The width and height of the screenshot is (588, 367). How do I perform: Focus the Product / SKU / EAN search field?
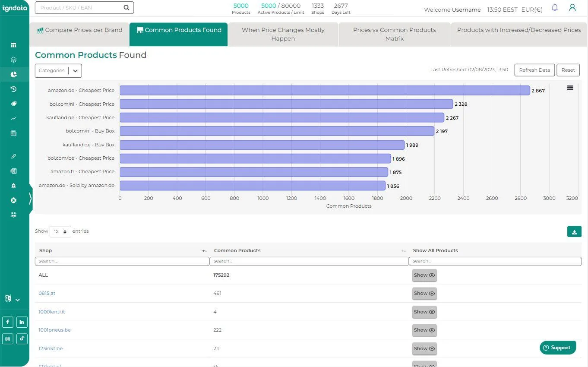click(79, 8)
